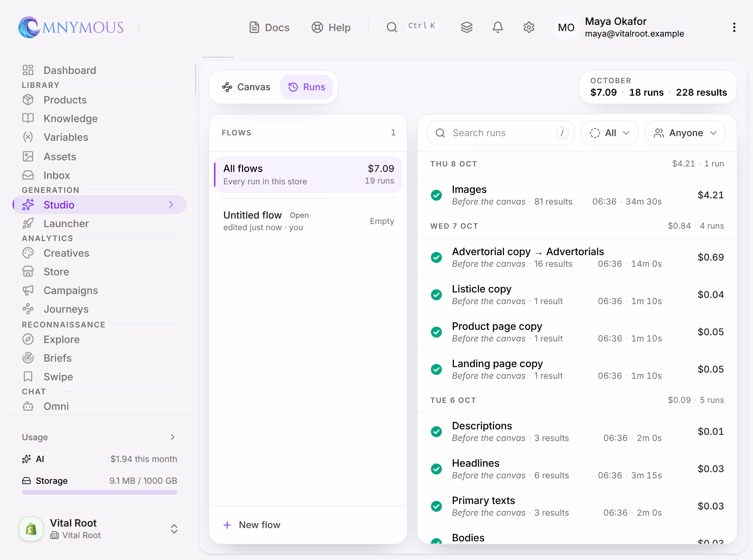The width and height of the screenshot is (753, 560).
Task: Click the MO user avatar
Action: 566,27
